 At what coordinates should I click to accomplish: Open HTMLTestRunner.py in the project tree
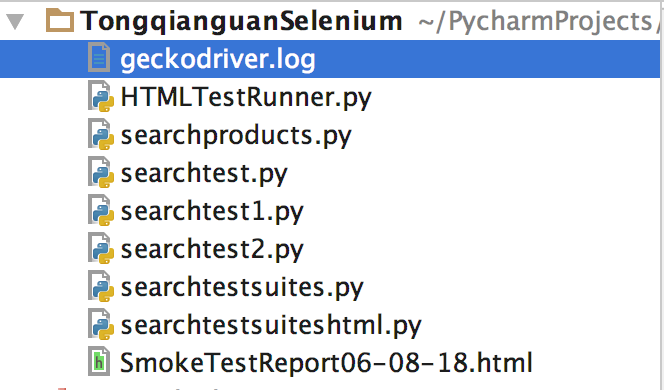pyautogui.click(x=246, y=98)
